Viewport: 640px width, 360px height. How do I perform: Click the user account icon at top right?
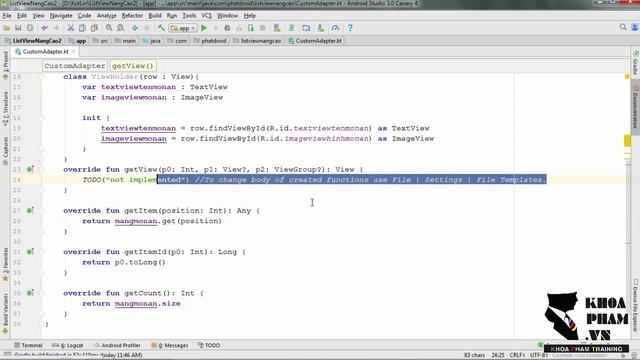(635, 27)
